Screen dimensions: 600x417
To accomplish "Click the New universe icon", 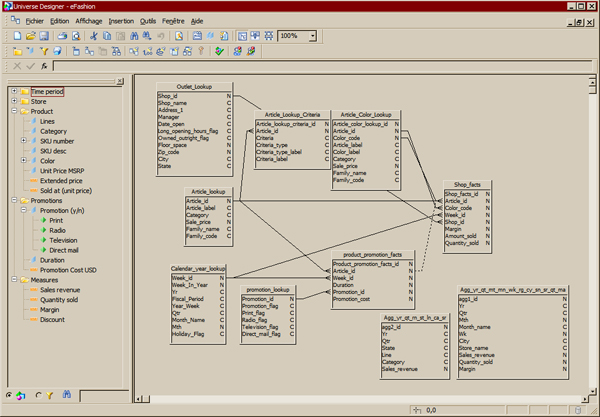I will [18, 36].
